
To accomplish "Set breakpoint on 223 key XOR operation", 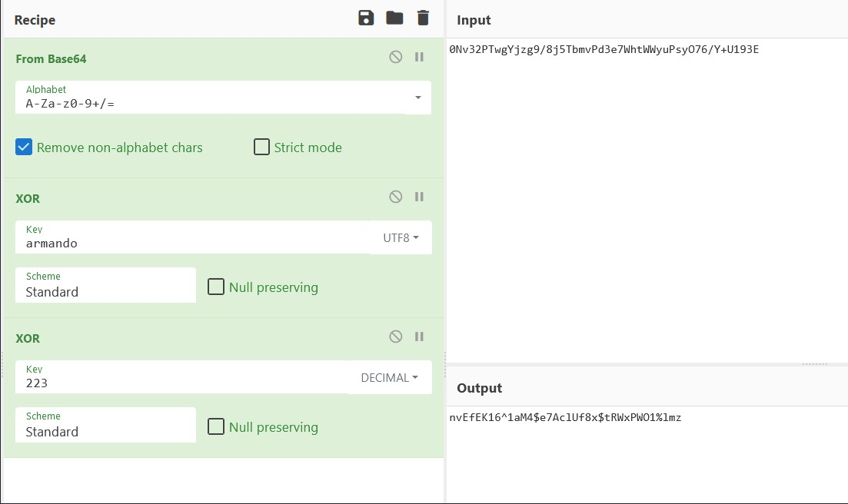I will (419, 337).
